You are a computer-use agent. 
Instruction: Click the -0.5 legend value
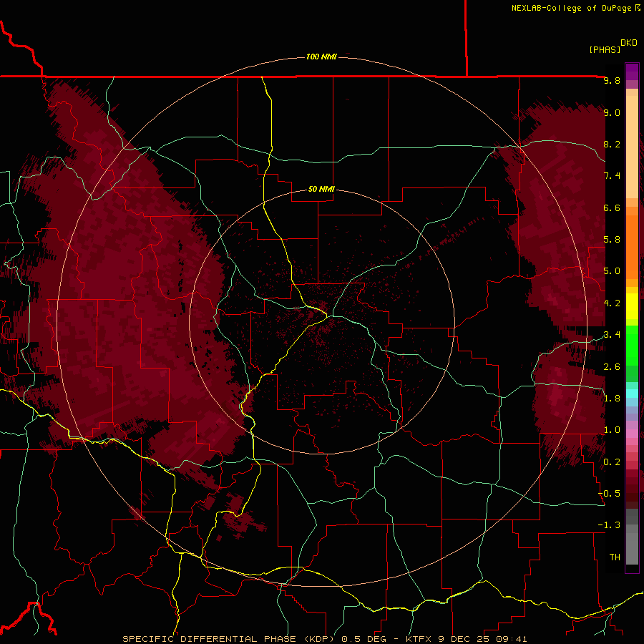click(609, 494)
